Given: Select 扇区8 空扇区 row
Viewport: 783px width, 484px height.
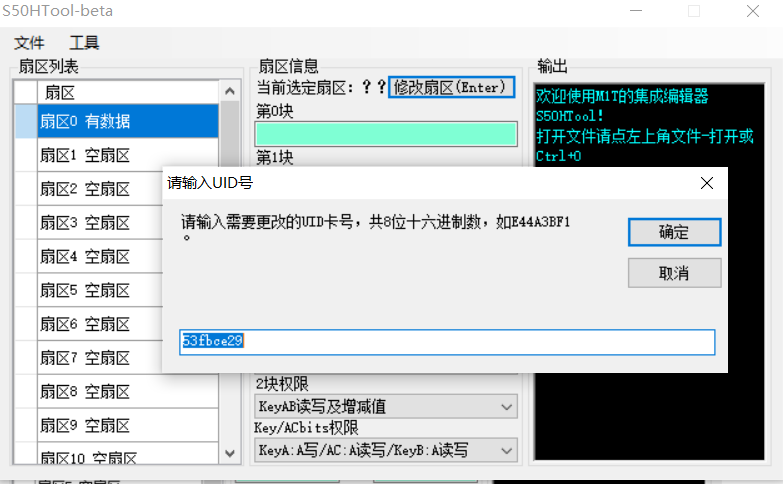Looking at the screenshot, I should click(x=128, y=392).
